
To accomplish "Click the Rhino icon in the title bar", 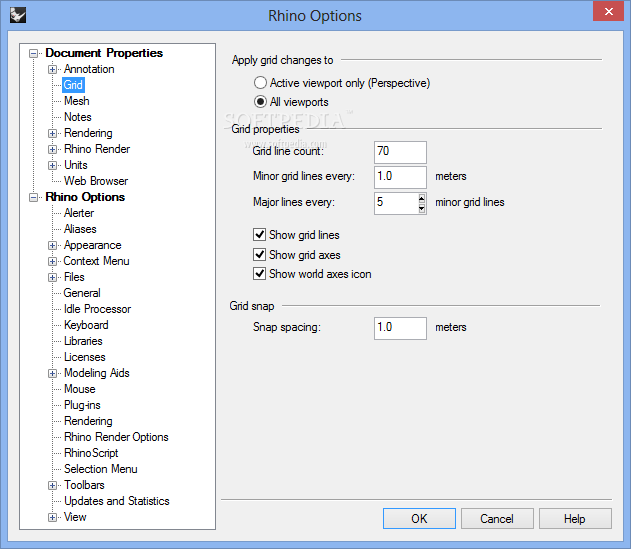I will 15,15.
